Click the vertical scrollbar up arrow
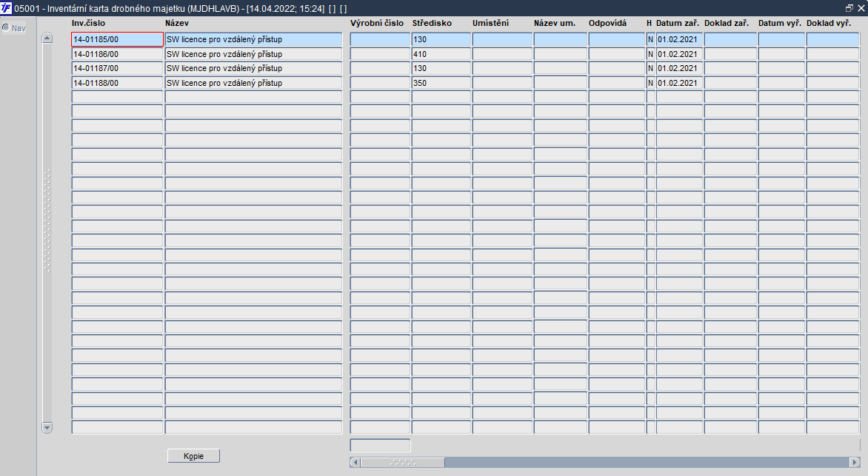868x476 pixels. (x=47, y=38)
